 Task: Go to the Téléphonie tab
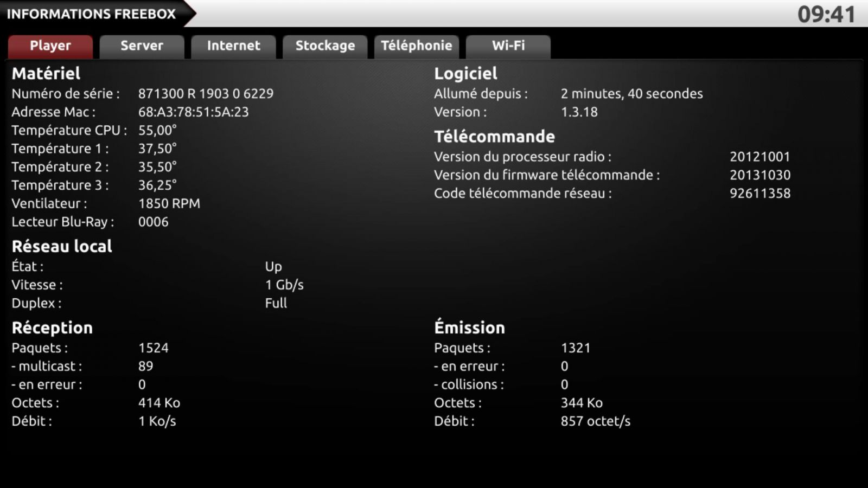(x=417, y=46)
